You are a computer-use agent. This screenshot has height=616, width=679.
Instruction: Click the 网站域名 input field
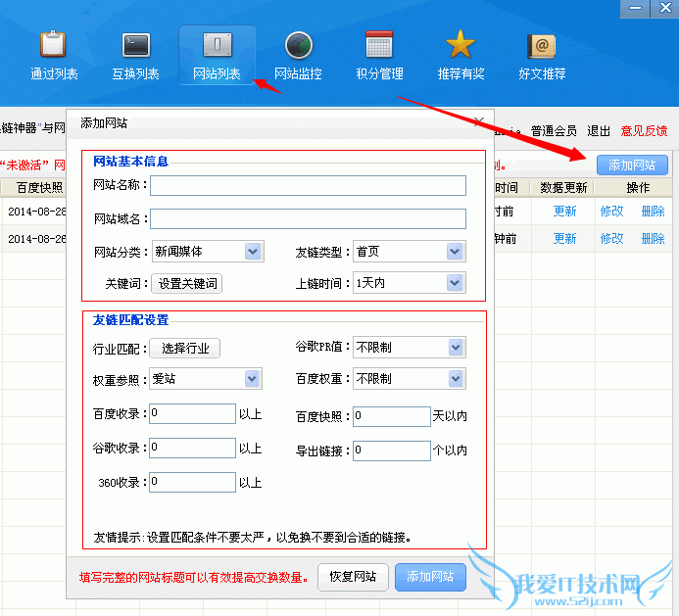308,219
